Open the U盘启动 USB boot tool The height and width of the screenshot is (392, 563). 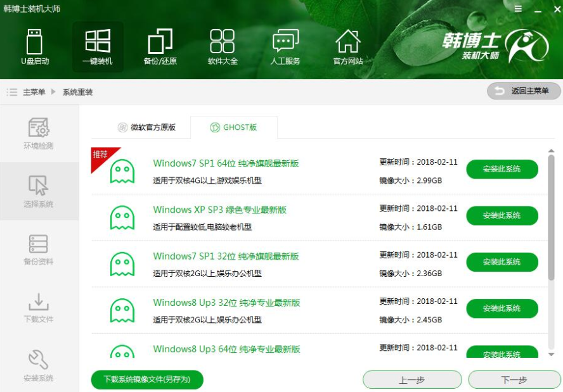(35, 47)
